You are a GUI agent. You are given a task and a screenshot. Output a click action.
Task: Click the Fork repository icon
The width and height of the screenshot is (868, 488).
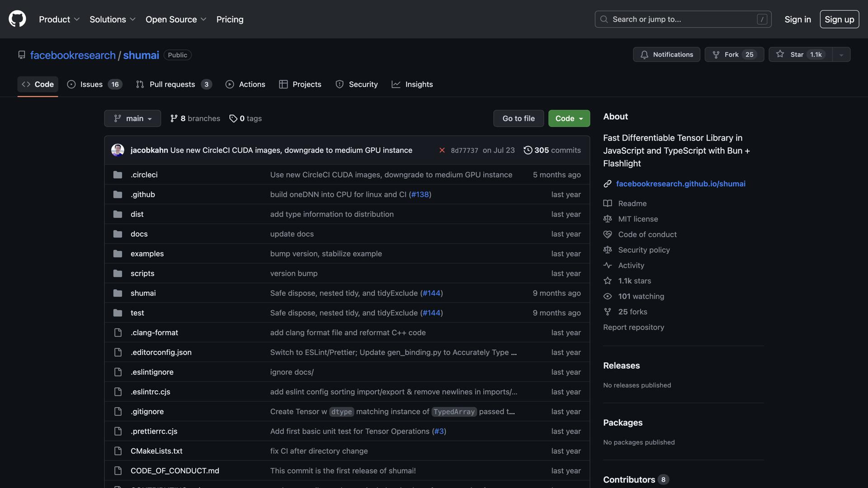click(716, 54)
